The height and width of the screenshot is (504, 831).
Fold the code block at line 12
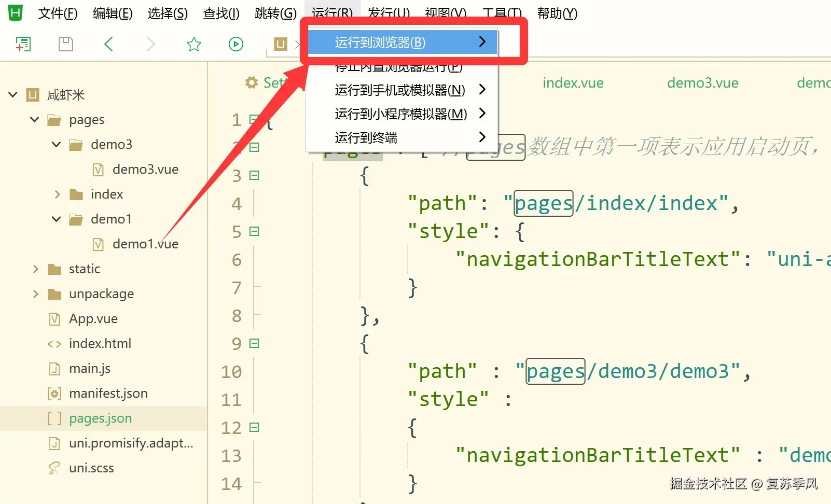(x=254, y=427)
